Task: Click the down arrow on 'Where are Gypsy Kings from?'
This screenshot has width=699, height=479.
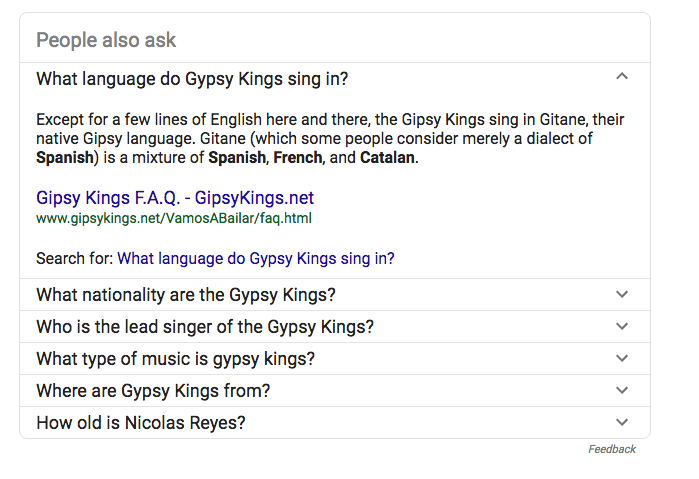Action: [622, 390]
